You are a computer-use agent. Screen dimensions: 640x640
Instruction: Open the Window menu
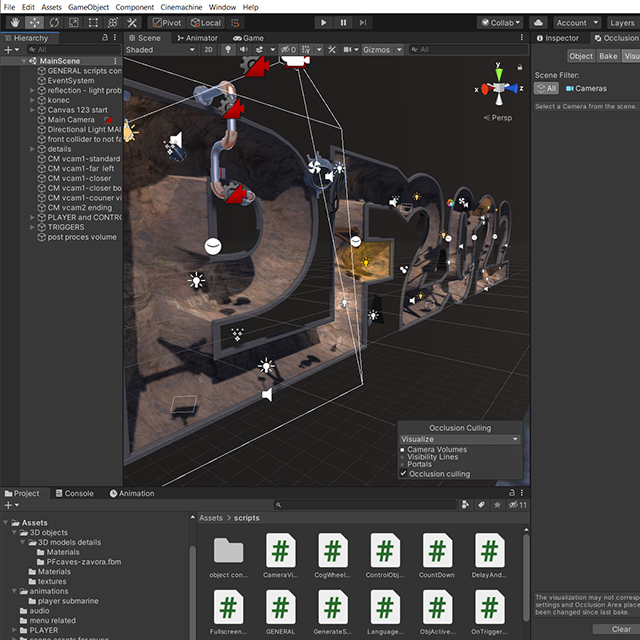coord(222,7)
